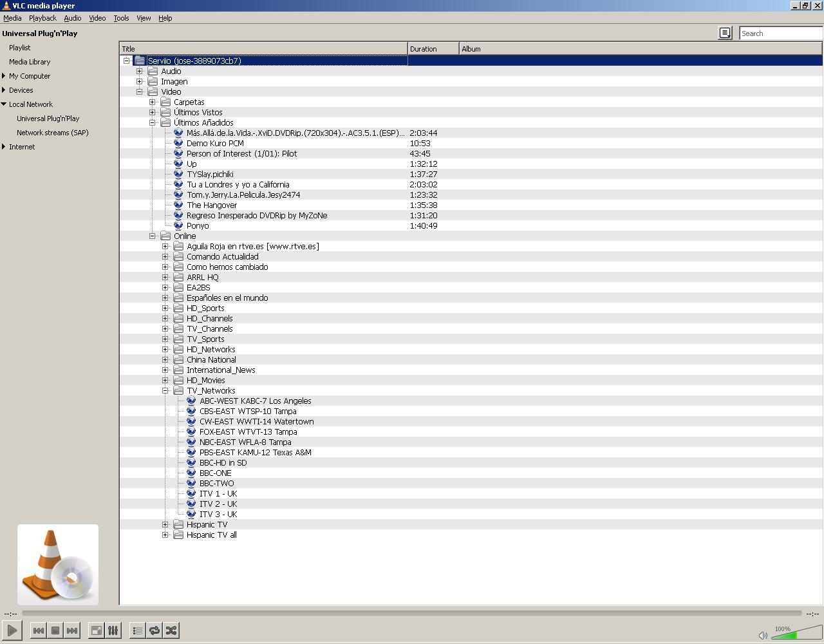Select Regreso Inesperado DVDRip by MyZoNe
The image size is (824, 644).
click(257, 215)
